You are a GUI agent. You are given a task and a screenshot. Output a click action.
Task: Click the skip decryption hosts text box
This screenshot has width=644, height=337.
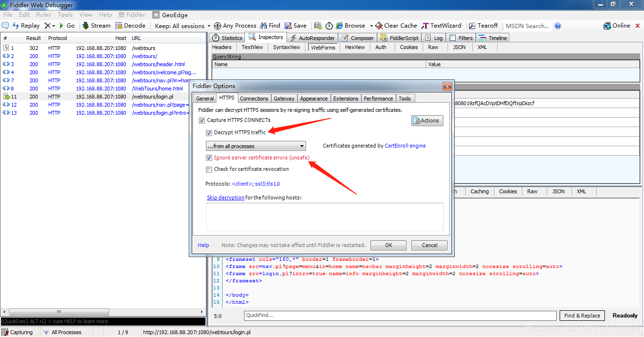tap(325, 217)
